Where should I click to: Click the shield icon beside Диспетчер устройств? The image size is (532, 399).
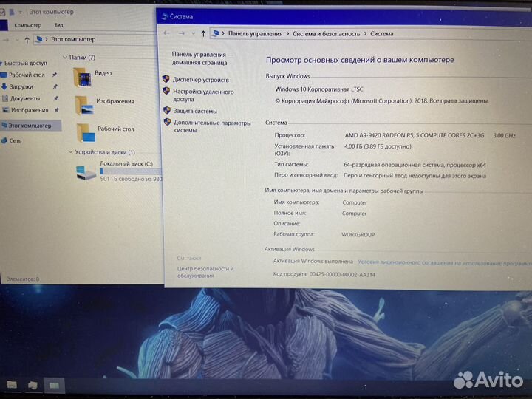(x=166, y=79)
